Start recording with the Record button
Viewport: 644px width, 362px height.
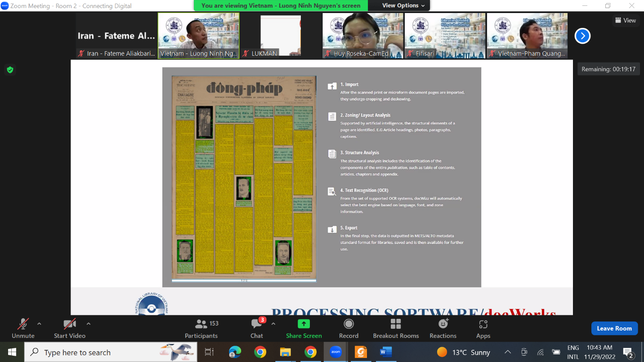tap(349, 328)
